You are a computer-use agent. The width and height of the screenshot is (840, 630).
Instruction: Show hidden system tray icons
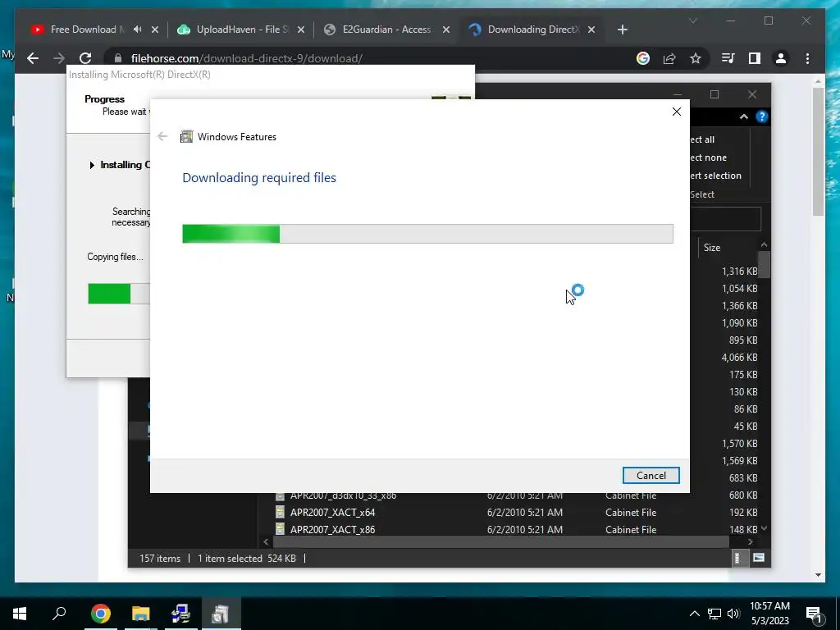point(694,614)
